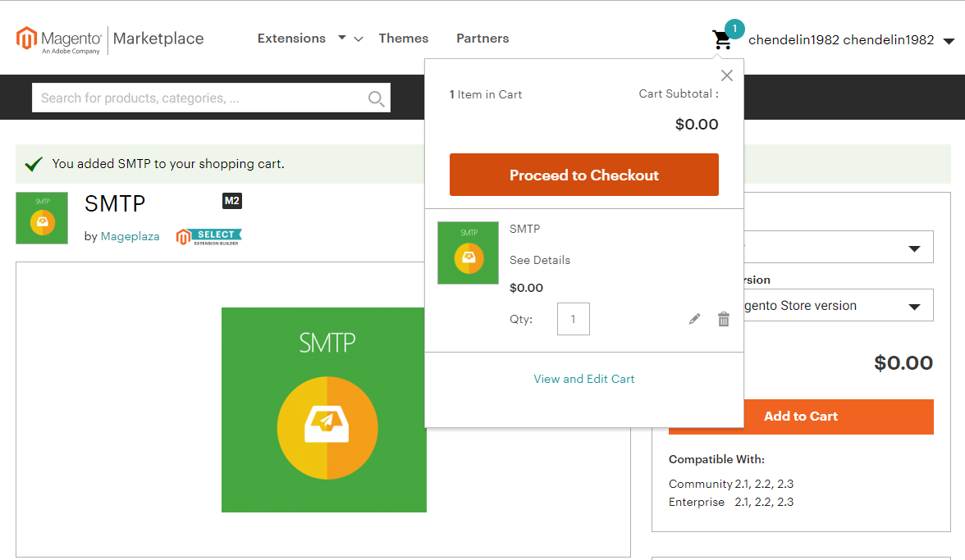Click the 'Enterprise' compatibility row
The image size is (965, 560).
pos(731,503)
